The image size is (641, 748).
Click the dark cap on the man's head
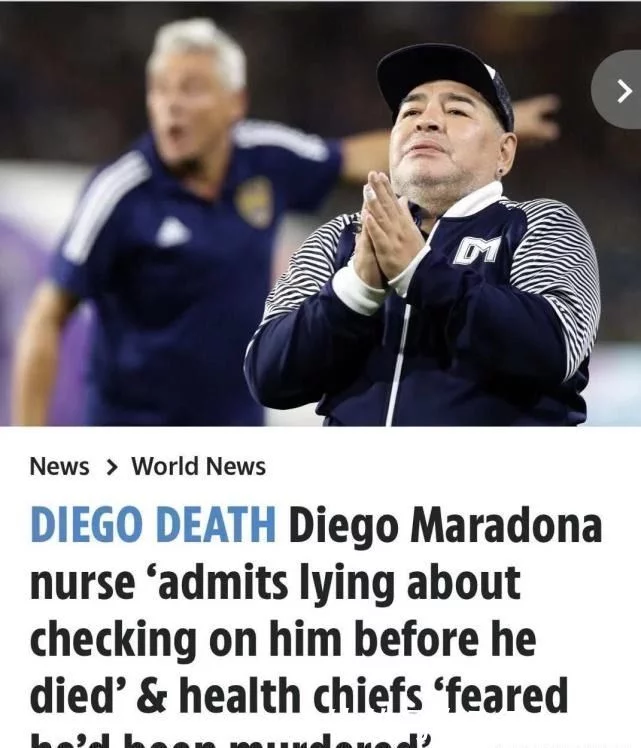pyautogui.click(x=444, y=81)
